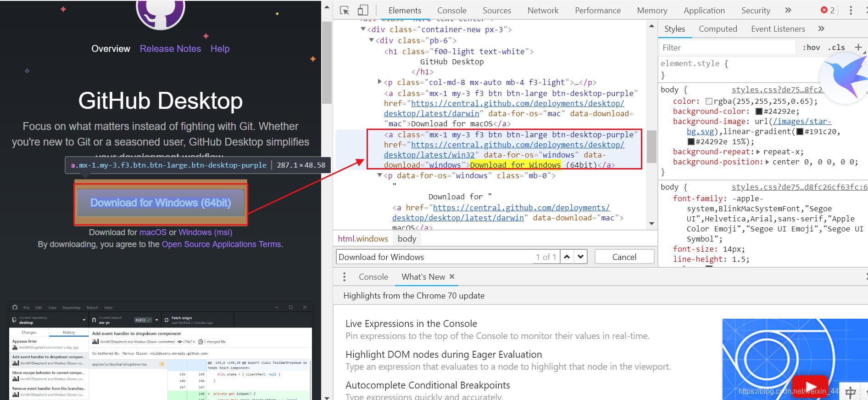This screenshot has height=400, width=868.
Task: Open the Elements tab
Action: (x=405, y=10)
